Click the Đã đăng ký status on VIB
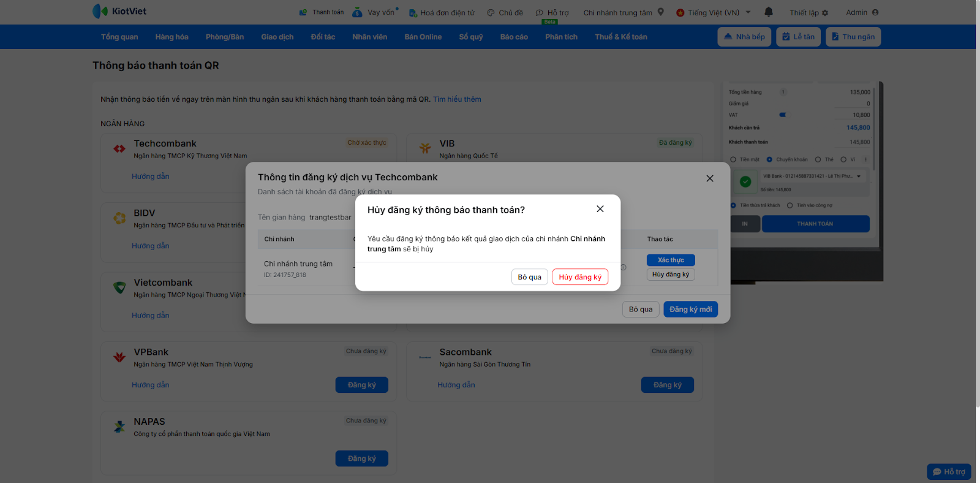Viewport: 980px width, 483px height. [676, 143]
